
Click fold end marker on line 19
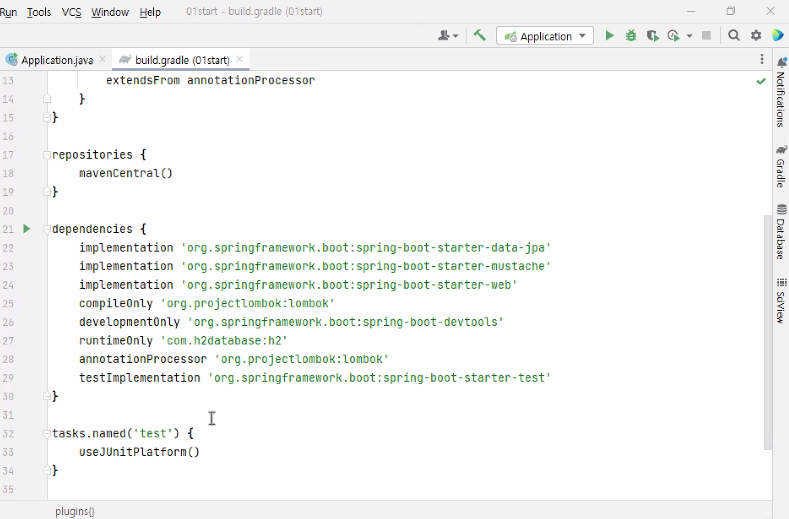tap(47, 192)
